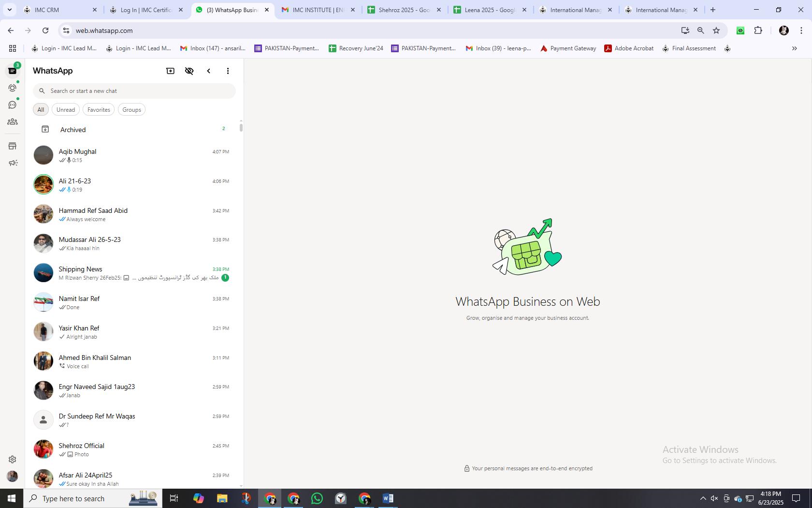This screenshot has height=508, width=812.
Task: Open the business tools storefront icon
Action: pyautogui.click(x=13, y=146)
